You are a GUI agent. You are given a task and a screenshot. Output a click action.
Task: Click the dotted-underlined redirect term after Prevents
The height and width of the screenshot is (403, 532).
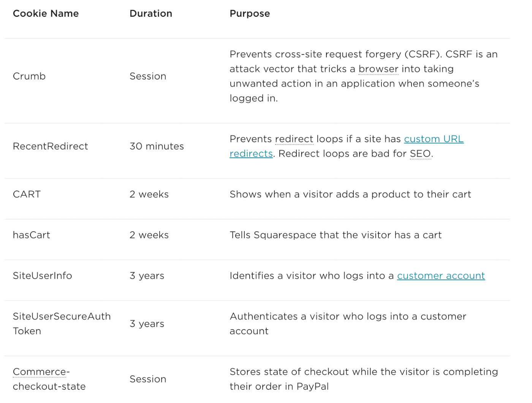pyautogui.click(x=294, y=139)
